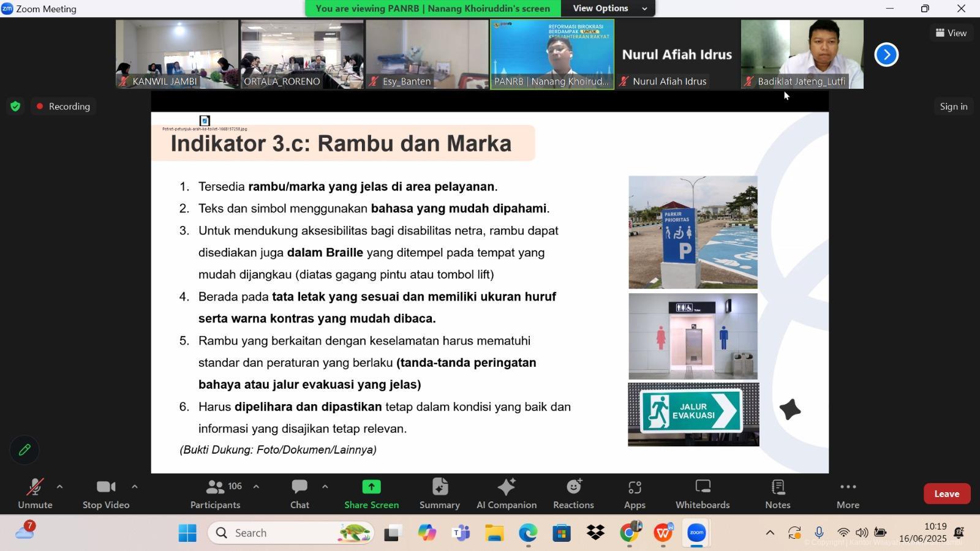Expand the participants options caret
This screenshot has width=980, height=551.
(x=256, y=487)
